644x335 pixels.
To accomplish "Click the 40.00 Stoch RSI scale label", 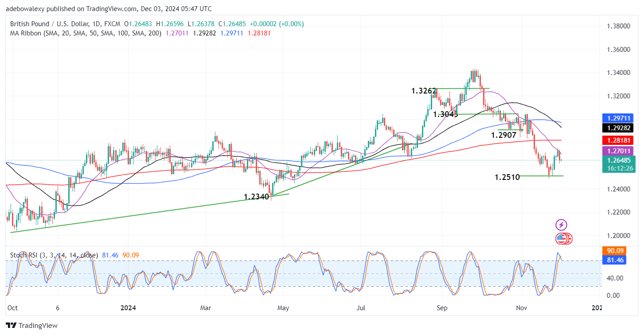I will pyautogui.click(x=614, y=278).
